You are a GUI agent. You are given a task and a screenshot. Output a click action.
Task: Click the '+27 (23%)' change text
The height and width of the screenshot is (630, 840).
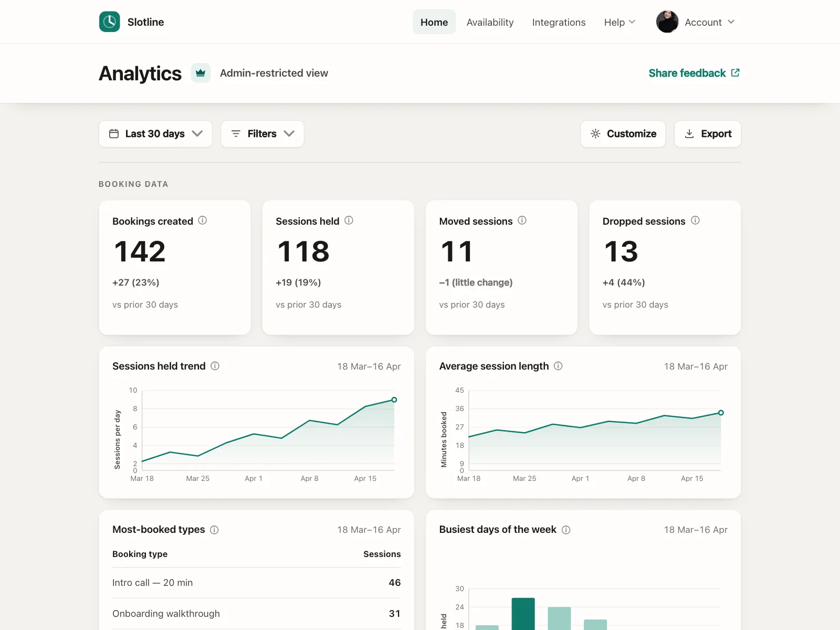(136, 282)
